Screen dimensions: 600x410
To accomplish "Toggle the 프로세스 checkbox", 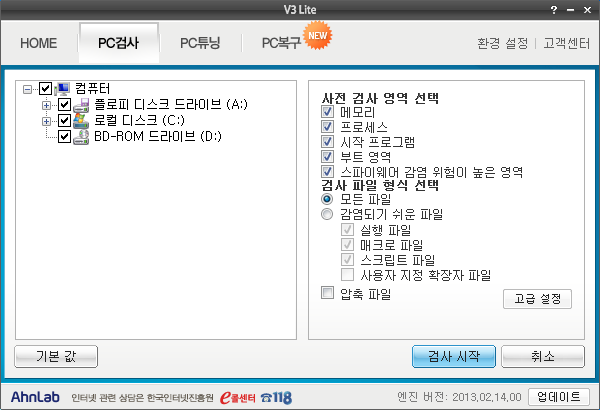I will 327,127.
